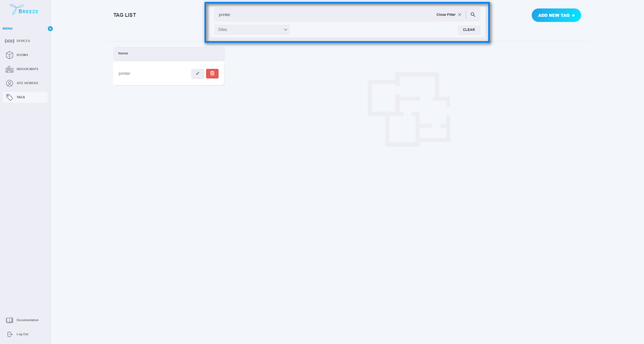Click the delete red trash icon for printer
The height and width of the screenshot is (344, 644).
tap(212, 74)
